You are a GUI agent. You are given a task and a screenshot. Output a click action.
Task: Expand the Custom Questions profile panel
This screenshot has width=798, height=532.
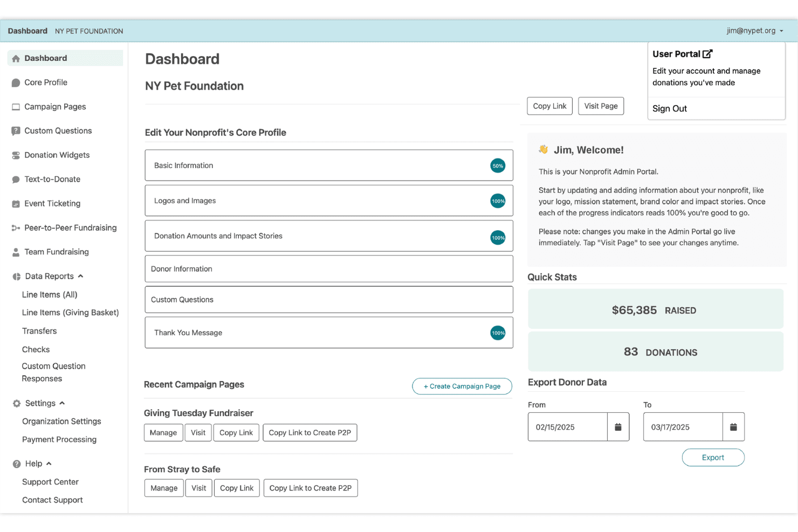(329, 300)
